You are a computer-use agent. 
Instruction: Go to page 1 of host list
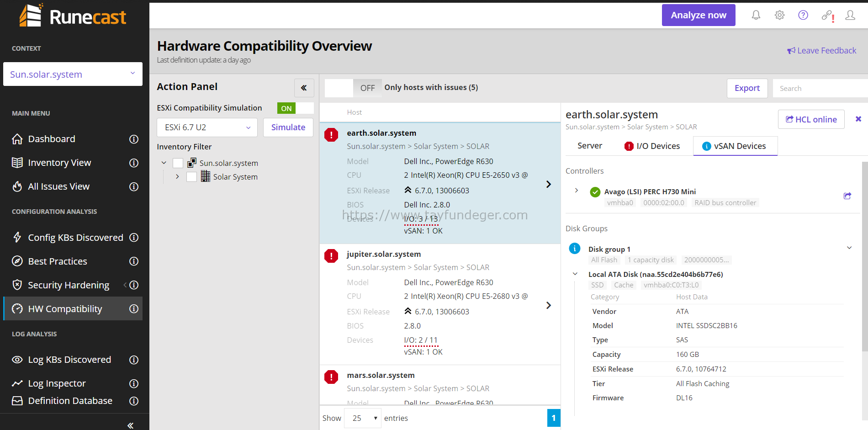pos(554,418)
